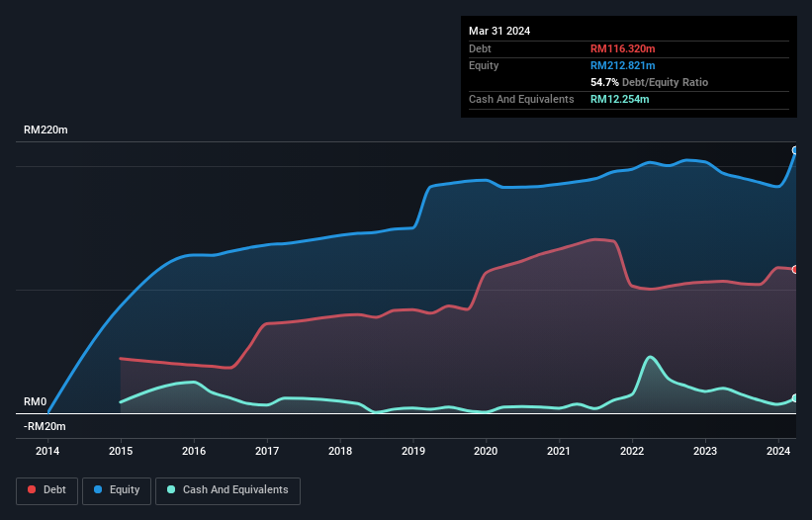Image resolution: width=812 pixels, height=520 pixels.
Task: Click the 2016 x-axis label
Action: 194,451
